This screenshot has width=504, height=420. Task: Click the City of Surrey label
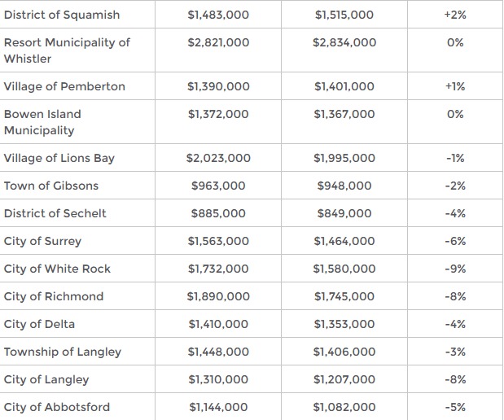click(42, 241)
